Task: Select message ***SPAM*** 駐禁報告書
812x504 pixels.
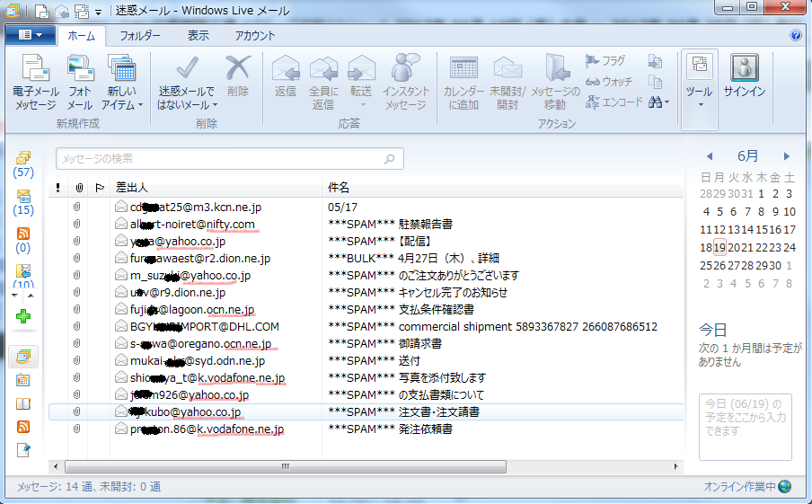Action: [x=366, y=225]
